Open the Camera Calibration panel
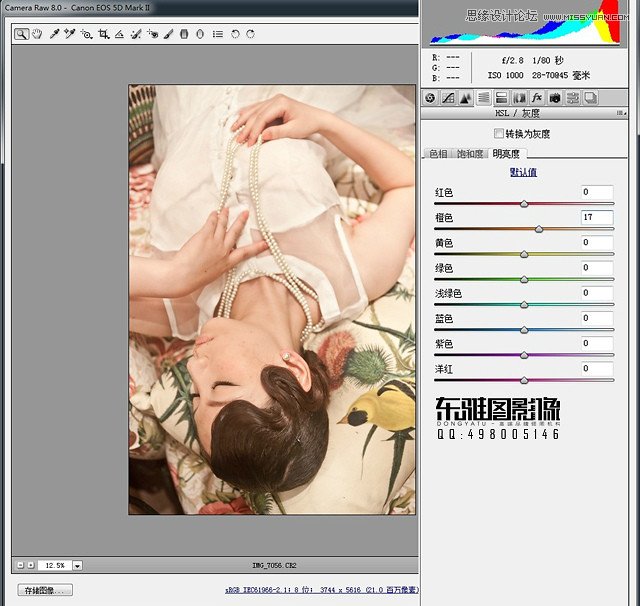 pos(555,98)
